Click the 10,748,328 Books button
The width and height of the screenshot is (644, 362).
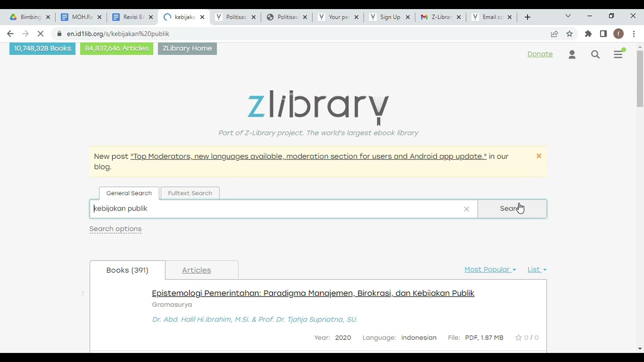click(x=43, y=48)
